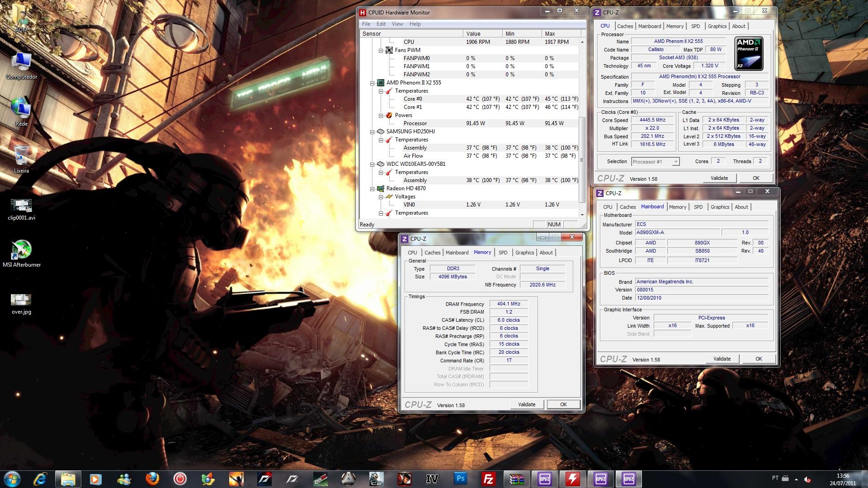This screenshot has height=488, width=868.
Task: Open the Processor #1 selection dropdown
Action: 655,161
